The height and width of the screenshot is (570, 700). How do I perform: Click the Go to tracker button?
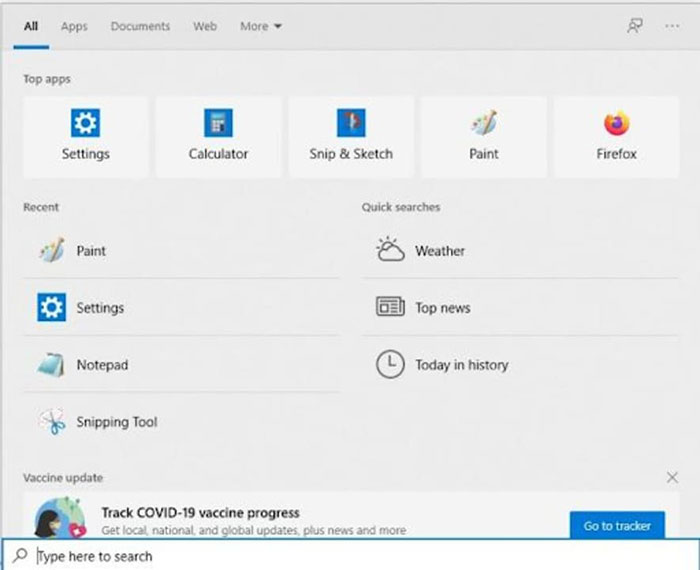(x=617, y=525)
